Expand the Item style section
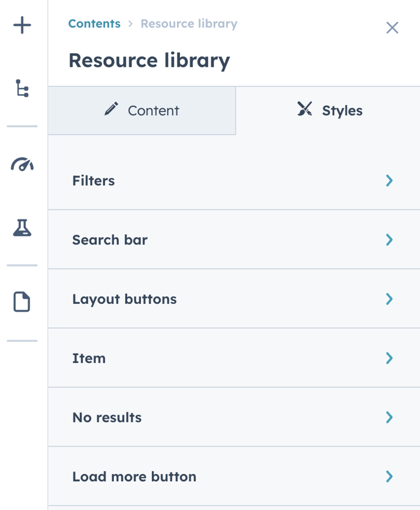The height and width of the screenshot is (510, 420). click(x=389, y=358)
